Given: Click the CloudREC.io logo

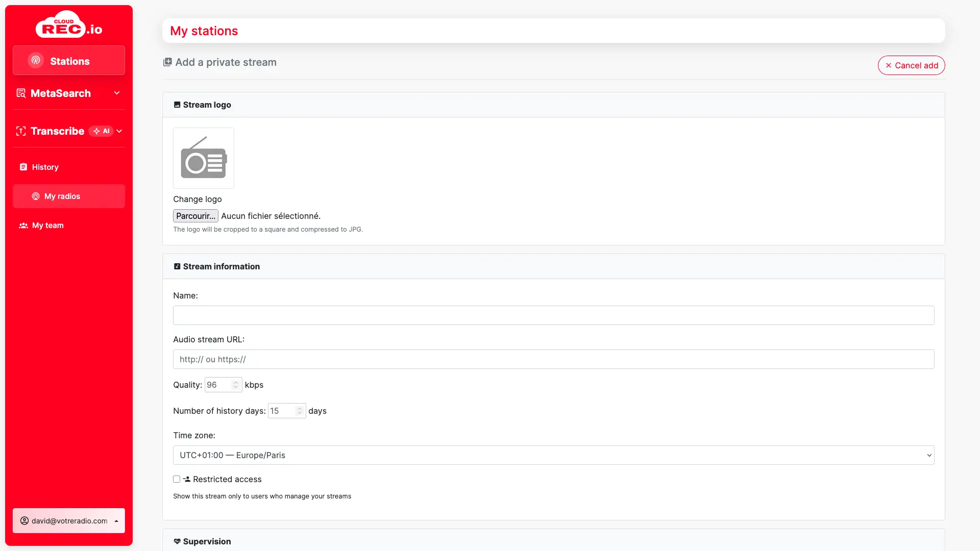Looking at the screenshot, I should tap(68, 25).
